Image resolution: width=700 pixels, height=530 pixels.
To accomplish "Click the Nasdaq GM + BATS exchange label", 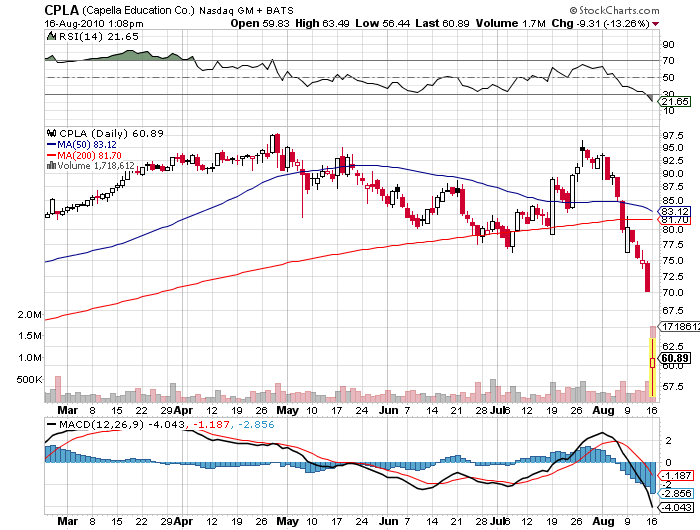I will [246, 10].
